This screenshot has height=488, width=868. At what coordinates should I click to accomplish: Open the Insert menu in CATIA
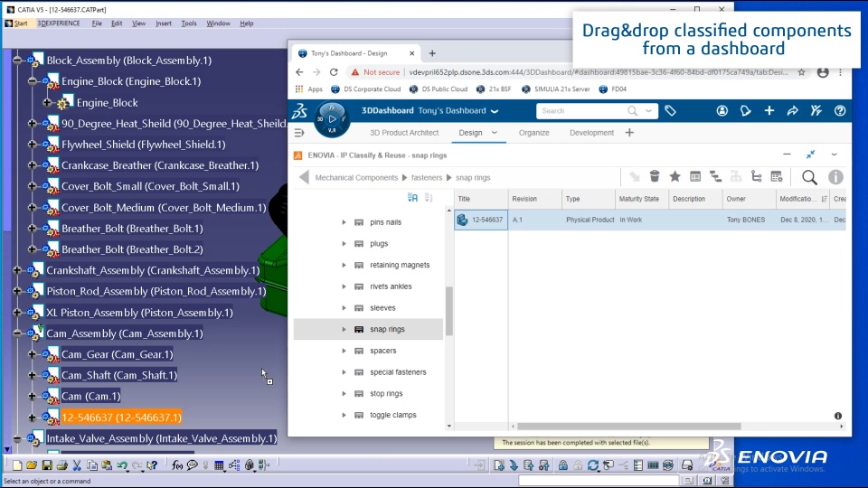click(x=164, y=23)
